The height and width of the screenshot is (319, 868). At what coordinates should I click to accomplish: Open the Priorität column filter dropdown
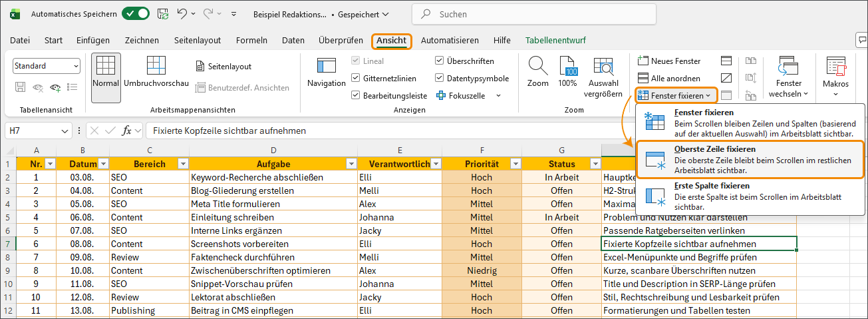click(x=515, y=164)
